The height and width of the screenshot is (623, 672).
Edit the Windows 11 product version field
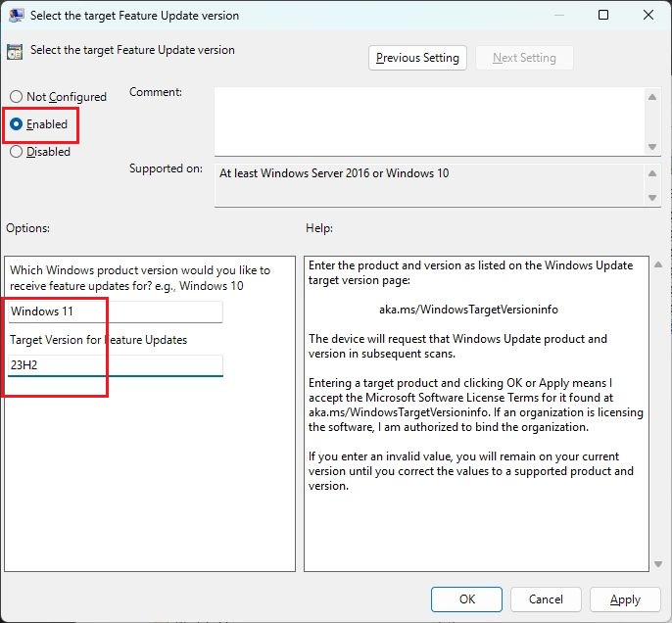pos(116,311)
